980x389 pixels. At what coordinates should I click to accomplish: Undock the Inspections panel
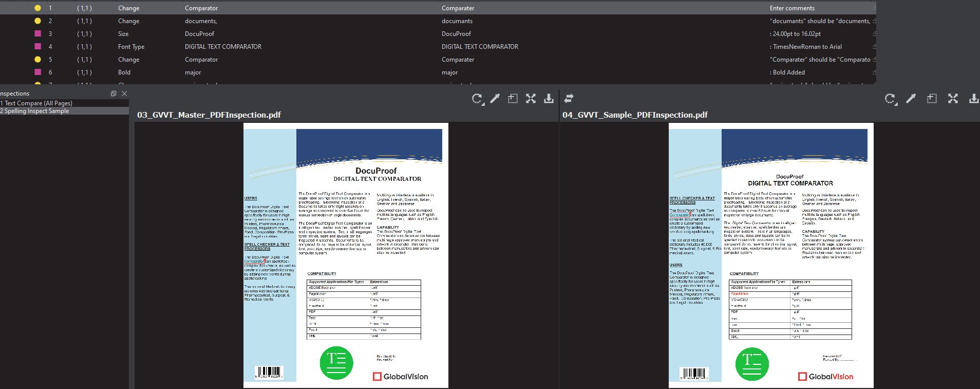[x=114, y=94]
